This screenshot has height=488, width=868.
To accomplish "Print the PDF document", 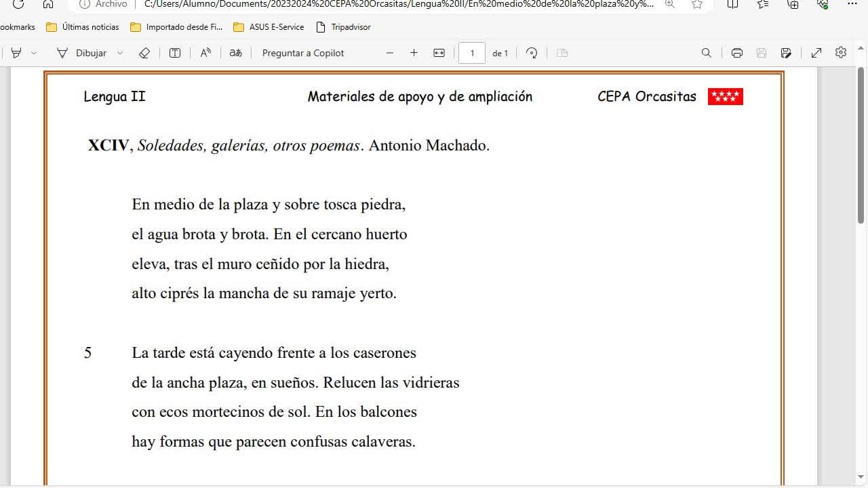I will coord(737,53).
